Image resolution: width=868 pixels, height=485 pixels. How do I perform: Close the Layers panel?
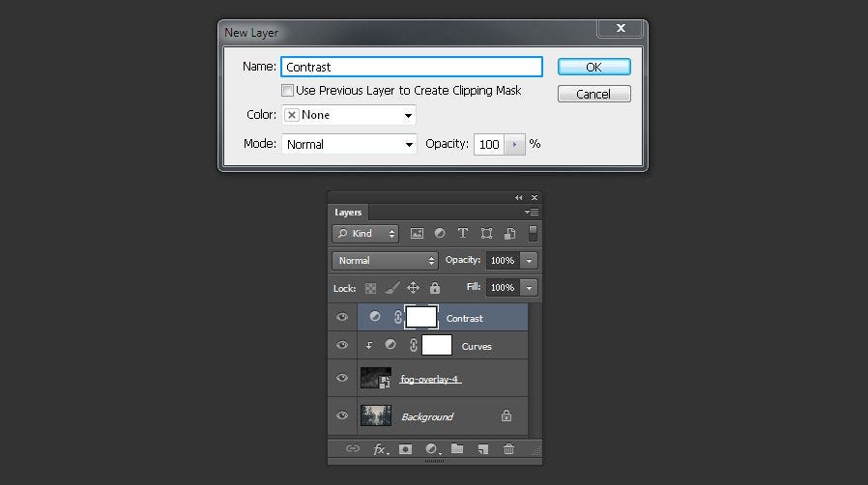pyautogui.click(x=535, y=197)
